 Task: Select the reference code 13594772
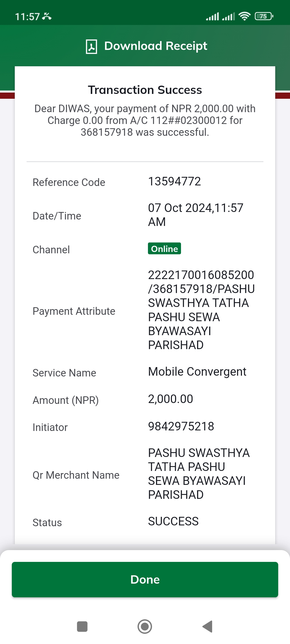[x=175, y=181]
